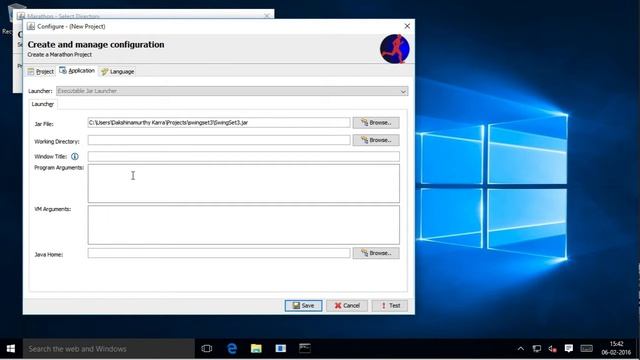Click the Java Home field
The width and height of the screenshot is (640, 360).
point(219,253)
